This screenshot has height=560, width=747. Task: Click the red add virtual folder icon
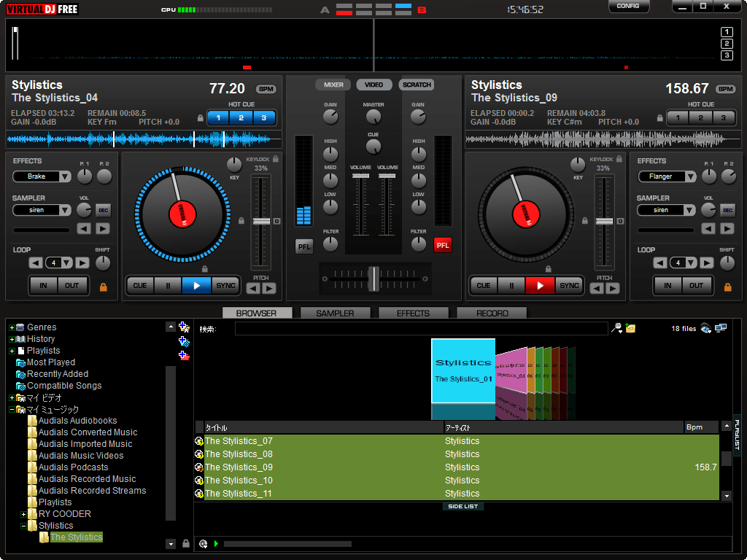184,356
